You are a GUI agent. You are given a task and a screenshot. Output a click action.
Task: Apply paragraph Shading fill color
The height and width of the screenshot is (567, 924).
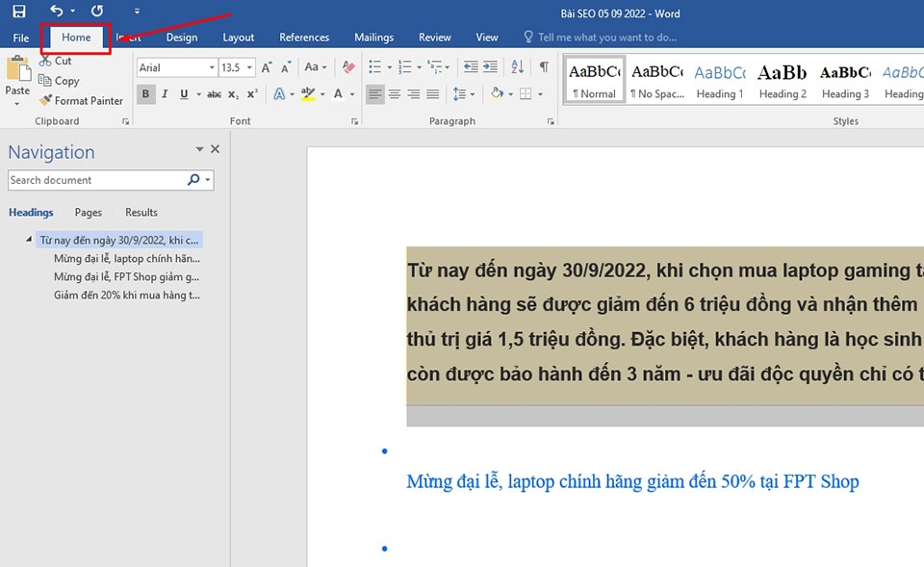[x=497, y=93]
